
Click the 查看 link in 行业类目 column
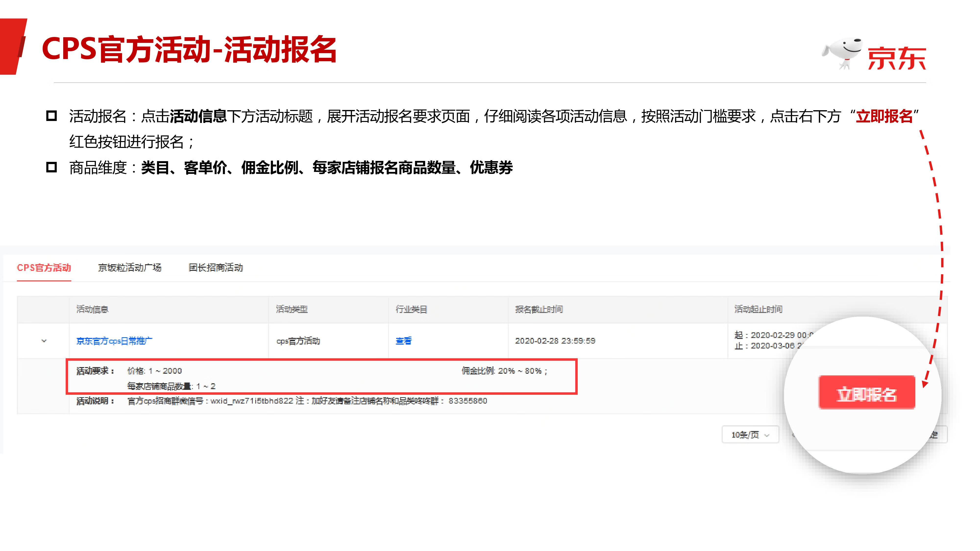403,341
